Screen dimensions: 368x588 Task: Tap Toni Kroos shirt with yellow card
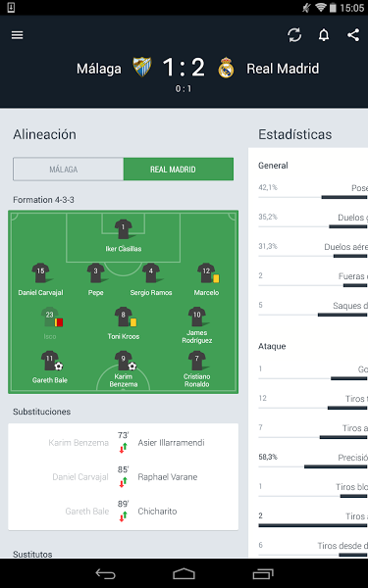125,318
